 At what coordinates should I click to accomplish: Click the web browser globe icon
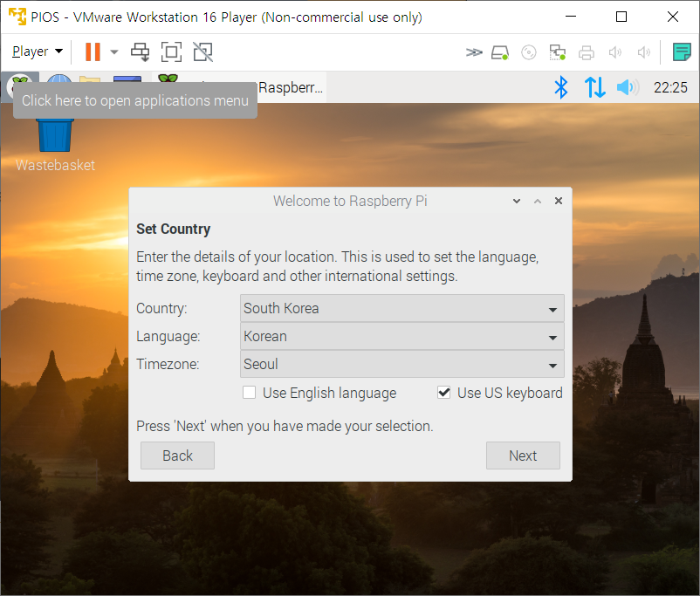coord(59,86)
